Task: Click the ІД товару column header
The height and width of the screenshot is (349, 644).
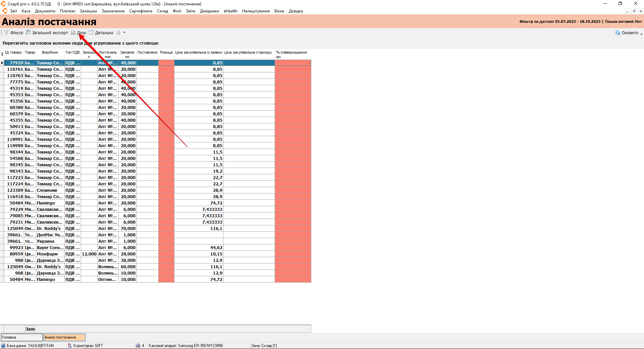Action: click(13, 53)
